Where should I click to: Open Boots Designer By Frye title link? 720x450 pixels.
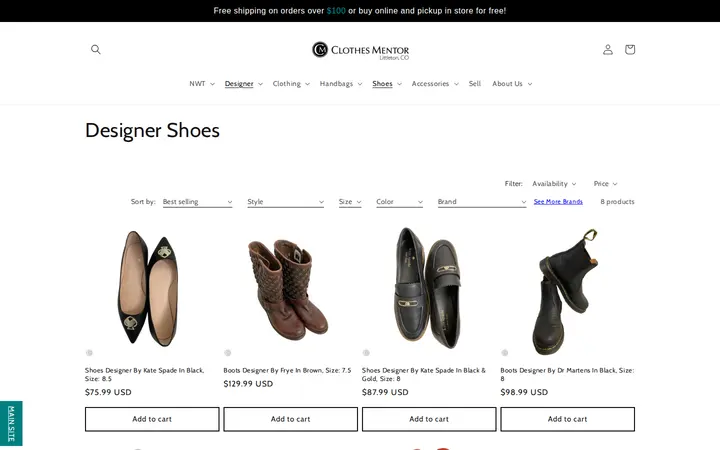(x=287, y=370)
